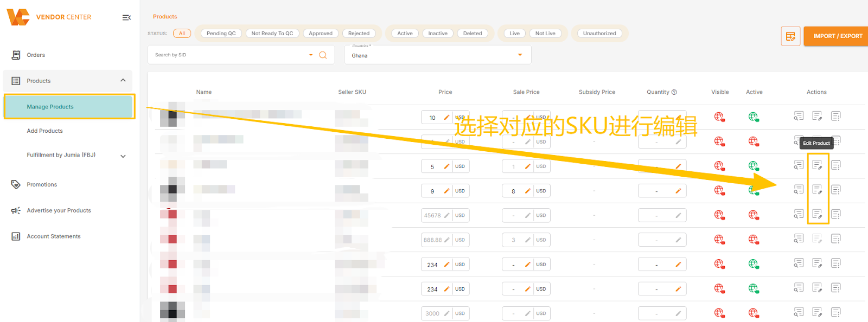
Task: Click the IMPORT / EXPORT button
Action: pos(837,36)
